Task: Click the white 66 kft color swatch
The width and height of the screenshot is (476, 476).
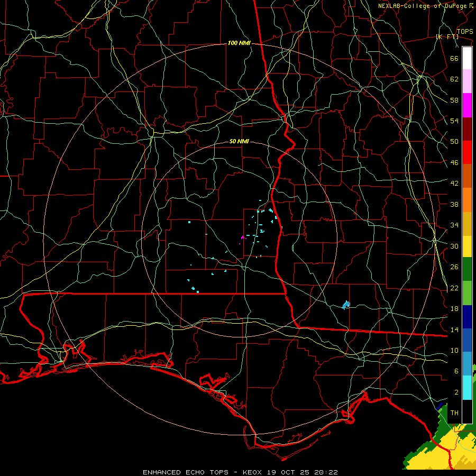Action: tap(467, 58)
